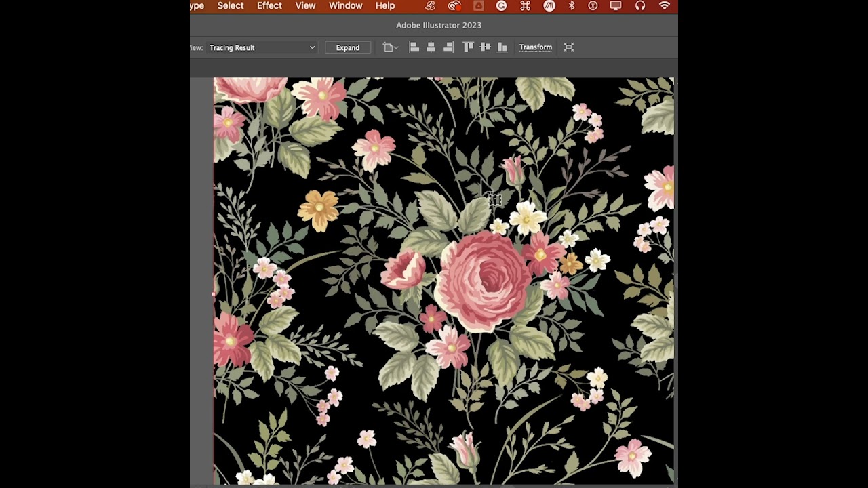The width and height of the screenshot is (868, 488).
Task: Click the Creative Cloud menu bar icon
Action: click(x=454, y=6)
